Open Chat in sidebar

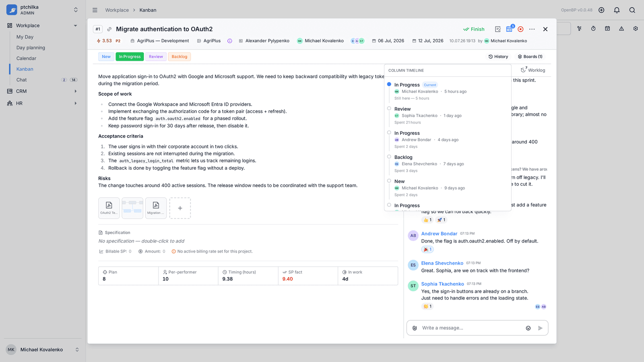pos(22,80)
